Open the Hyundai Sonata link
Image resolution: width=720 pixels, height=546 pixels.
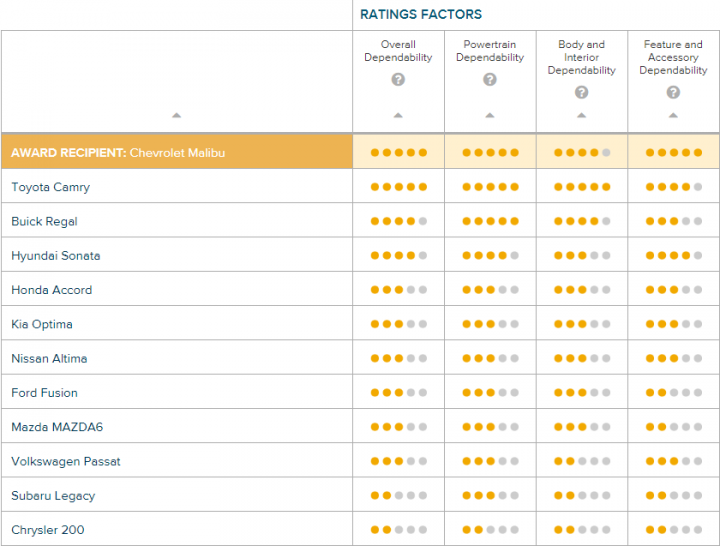56,256
